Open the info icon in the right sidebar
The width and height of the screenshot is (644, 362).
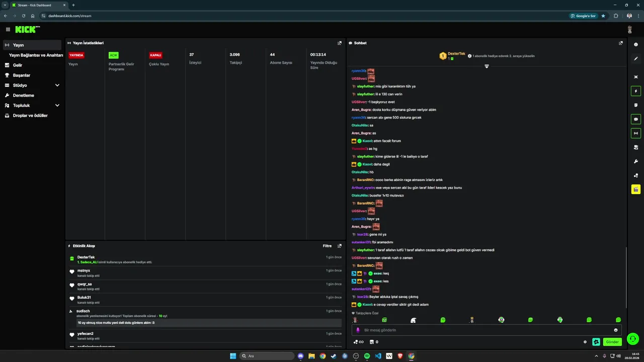coord(636,44)
